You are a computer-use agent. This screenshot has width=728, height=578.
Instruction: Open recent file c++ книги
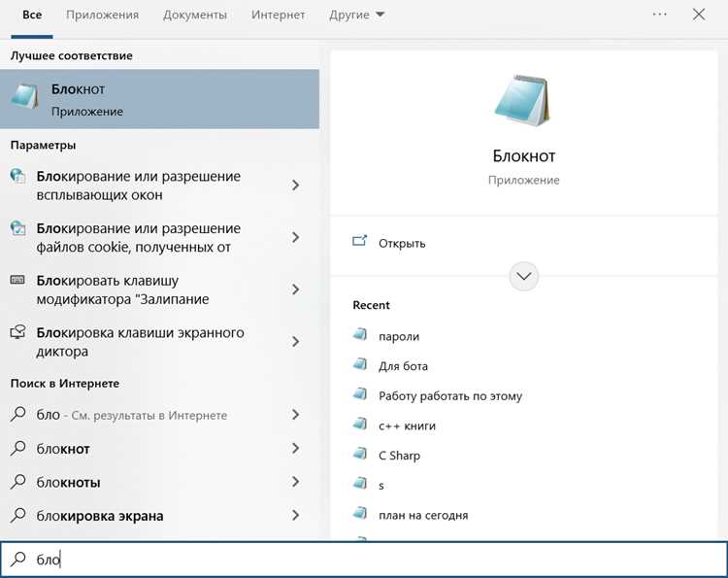click(407, 425)
